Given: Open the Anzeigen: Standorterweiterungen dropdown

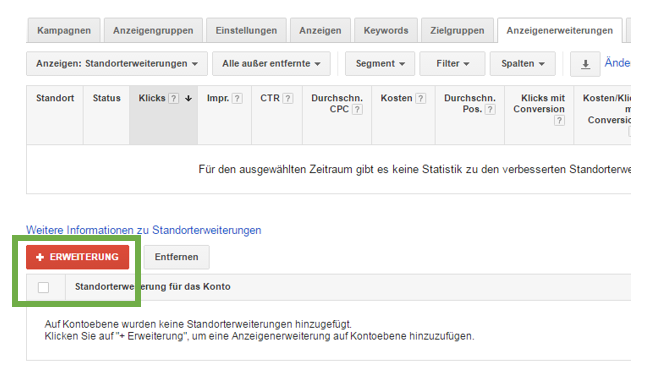Looking at the screenshot, I should [x=117, y=64].
